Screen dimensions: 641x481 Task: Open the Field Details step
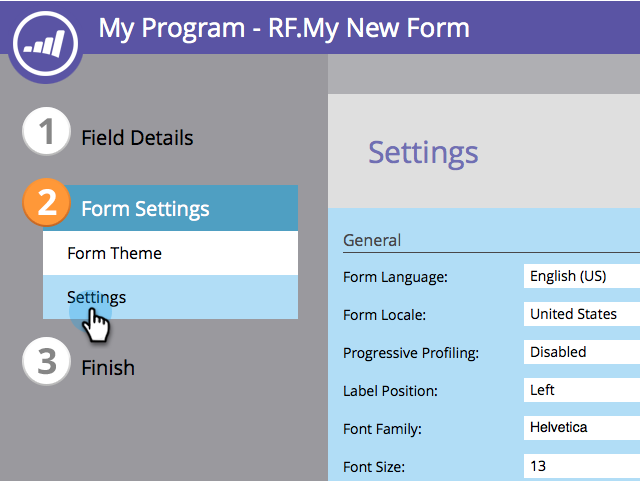coord(137,138)
